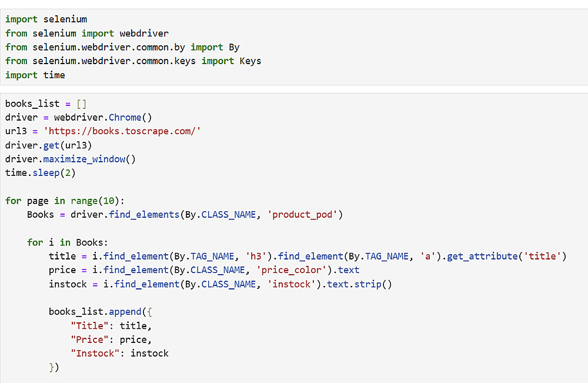This screenshot has height=383, width=588.
Task: Click the "Title": title line
Action: [x=111, y=325]
